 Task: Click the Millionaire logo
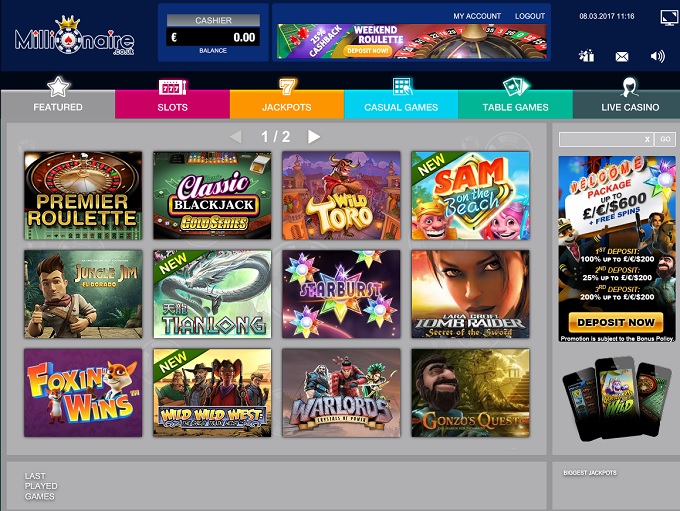[x=75, y=36]
